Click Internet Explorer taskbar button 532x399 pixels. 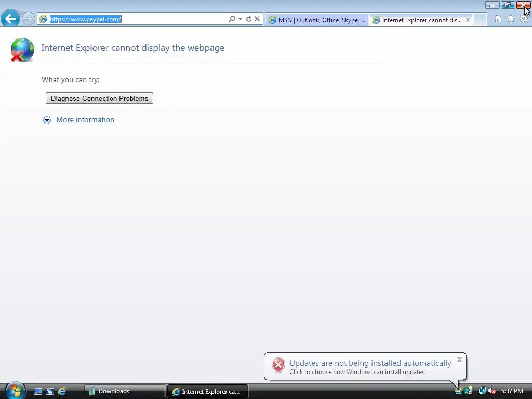point(208,392)
